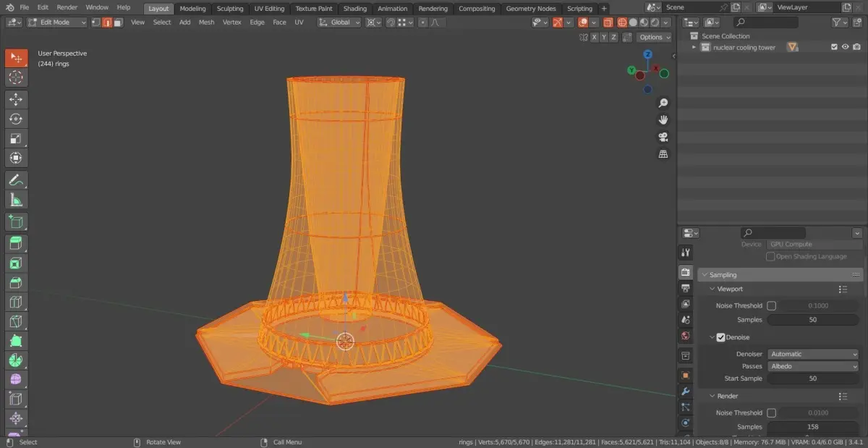868x448 pixels.
Task: Open the Global orientation dropdown
Action: coord(339,22)
